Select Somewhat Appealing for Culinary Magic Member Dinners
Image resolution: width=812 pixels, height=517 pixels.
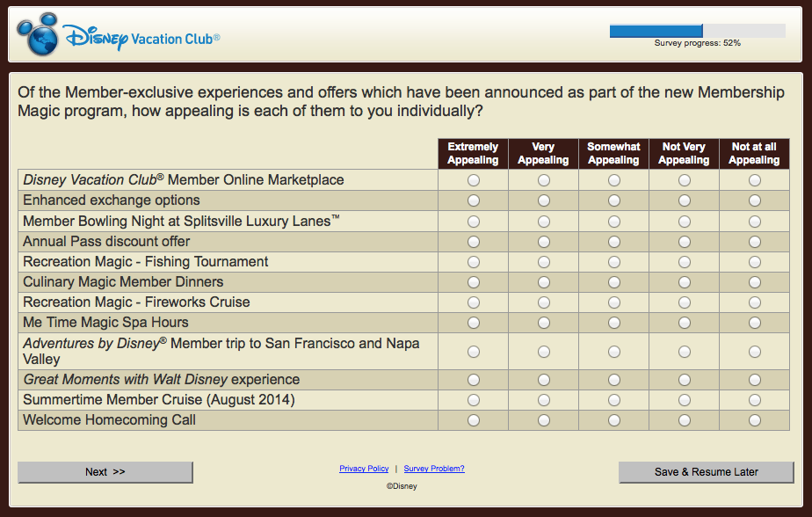(614, 282)
